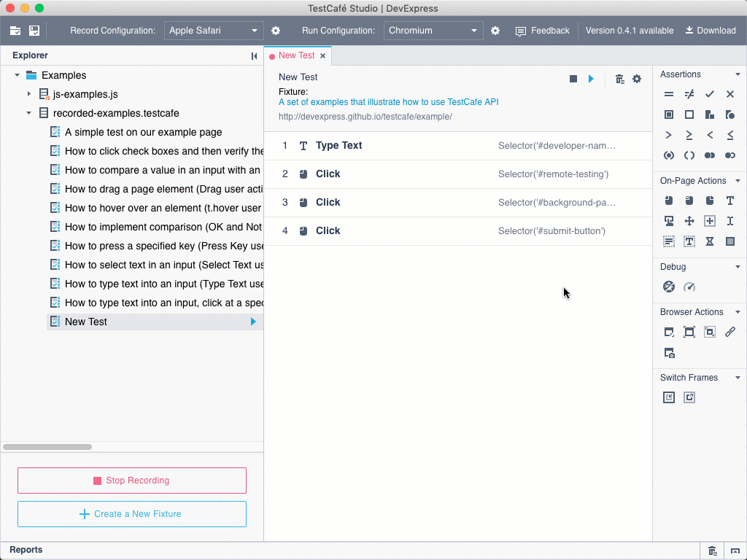Select 'How to hover over an element' test
This screenshot has height=560, width=747.
(x=155, y=208)
